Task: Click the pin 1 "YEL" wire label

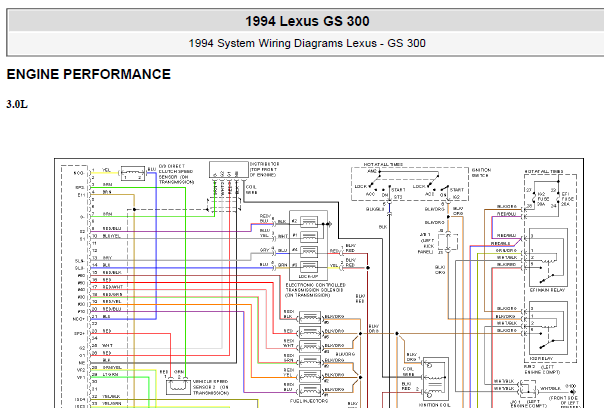Action: [x=106, y=170]
